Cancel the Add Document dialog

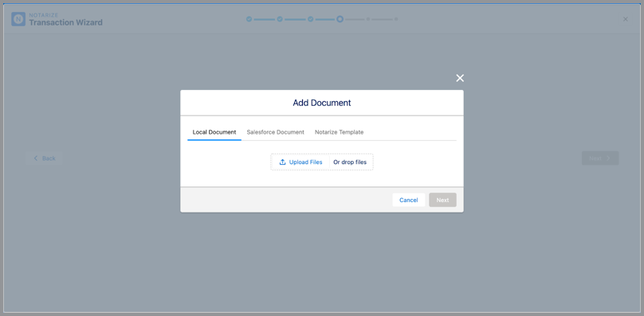(409, 200)
